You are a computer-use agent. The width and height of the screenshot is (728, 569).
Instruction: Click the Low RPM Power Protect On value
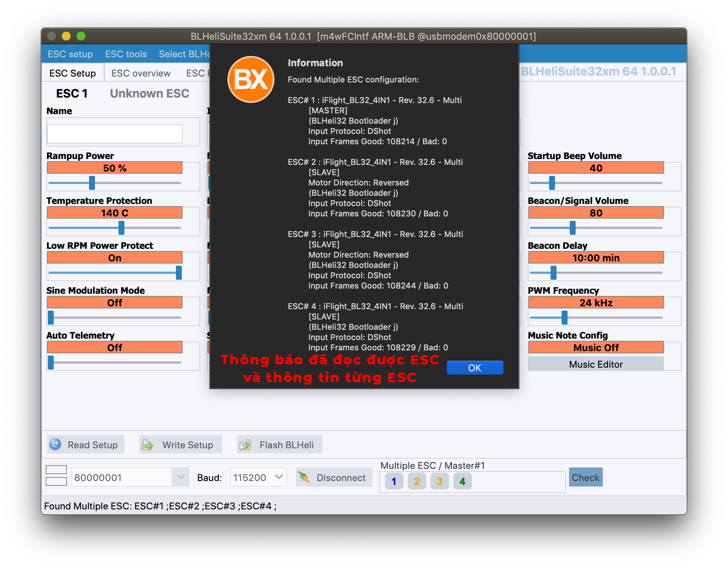click(x=115, y=258)
